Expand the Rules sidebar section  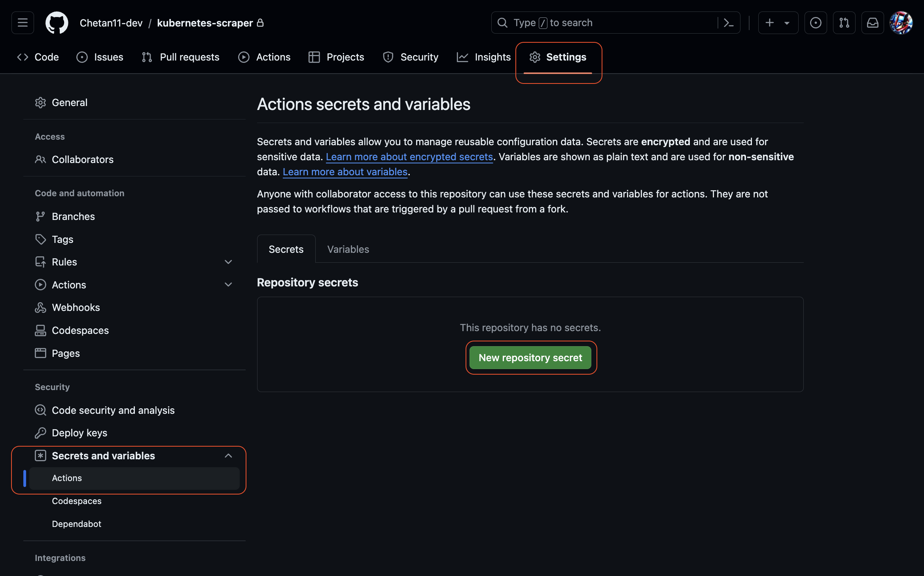[228, 262]
